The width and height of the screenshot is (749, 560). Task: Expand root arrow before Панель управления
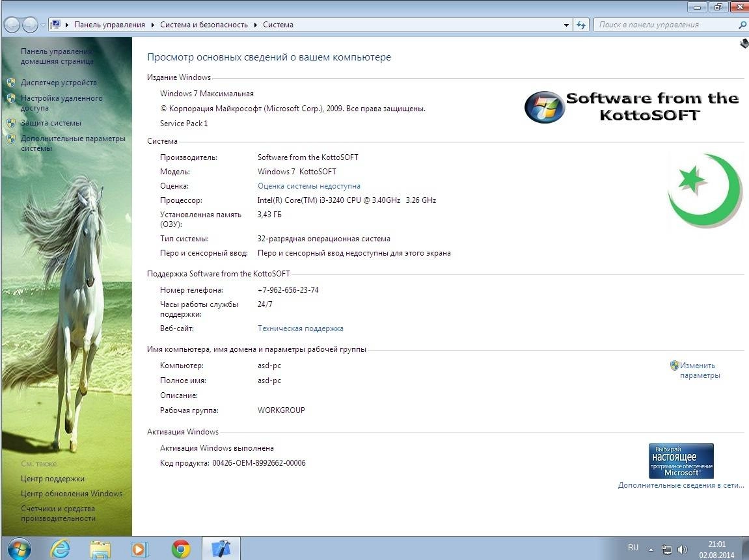click(x=67, y=25)
